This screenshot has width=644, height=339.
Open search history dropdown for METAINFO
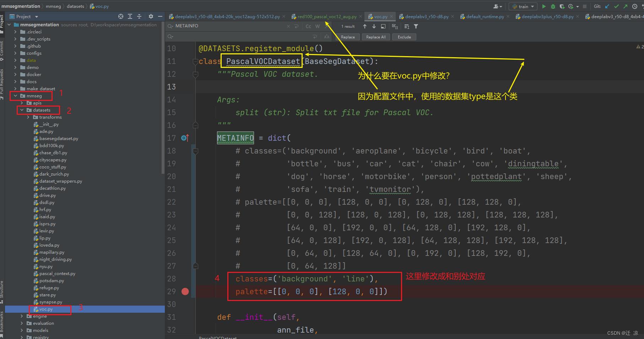(171, 26)
